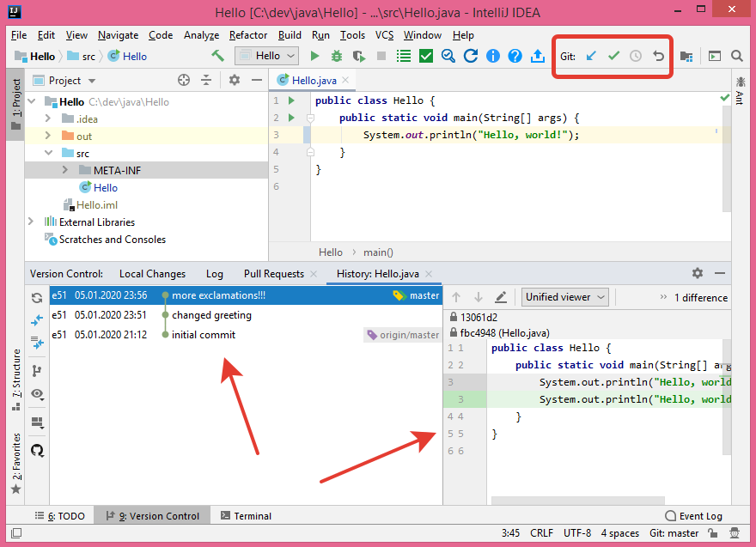Open the Unified viewer dropdown

coord(565,297)
